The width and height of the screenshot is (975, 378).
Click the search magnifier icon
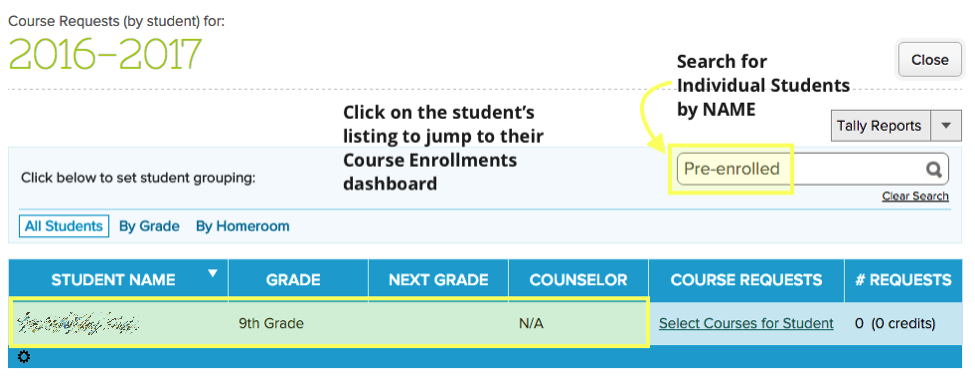[x=933, y=169]
